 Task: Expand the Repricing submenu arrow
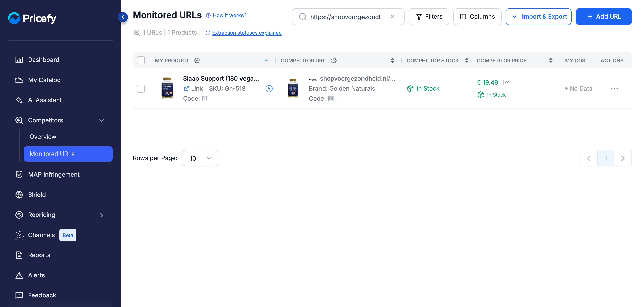click(102, 215)
